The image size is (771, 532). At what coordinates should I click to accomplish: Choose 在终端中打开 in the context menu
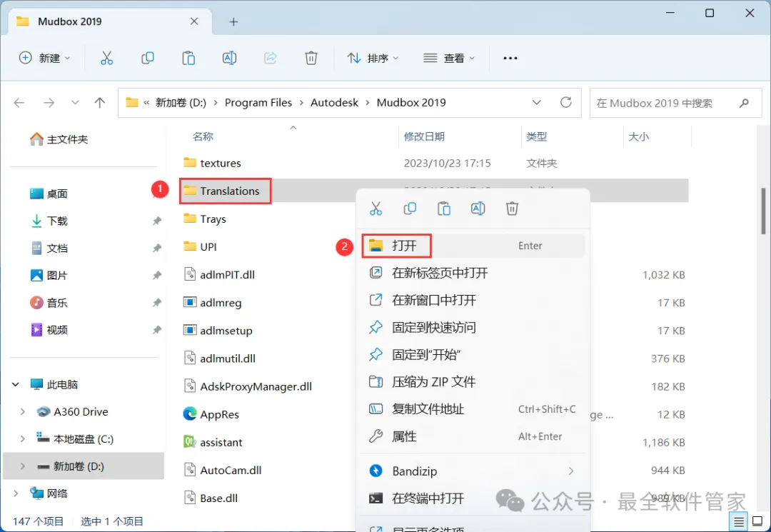(x=473, y=498)
